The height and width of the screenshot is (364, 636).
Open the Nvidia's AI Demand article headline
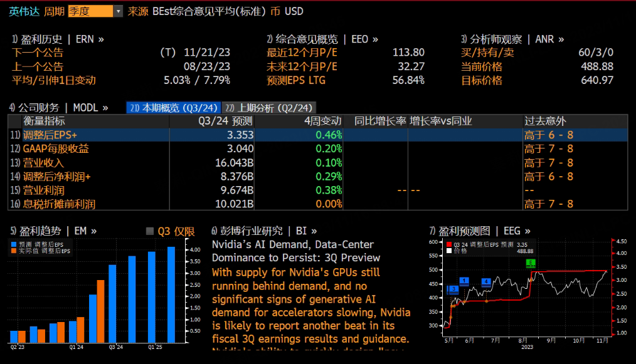coord(296,251)
